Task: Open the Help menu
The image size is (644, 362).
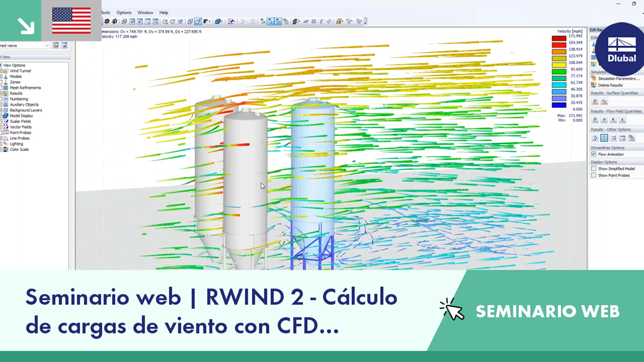Action: tap(163, 13)
